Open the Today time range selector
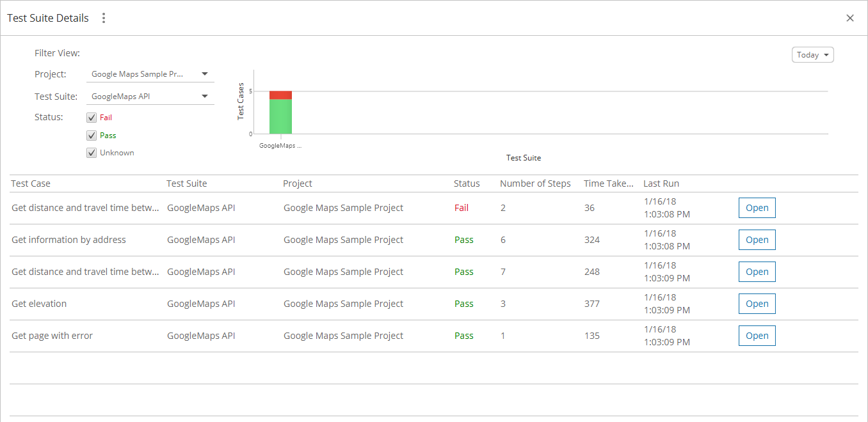This screenshot has height=422, width=868. (812, 54)
